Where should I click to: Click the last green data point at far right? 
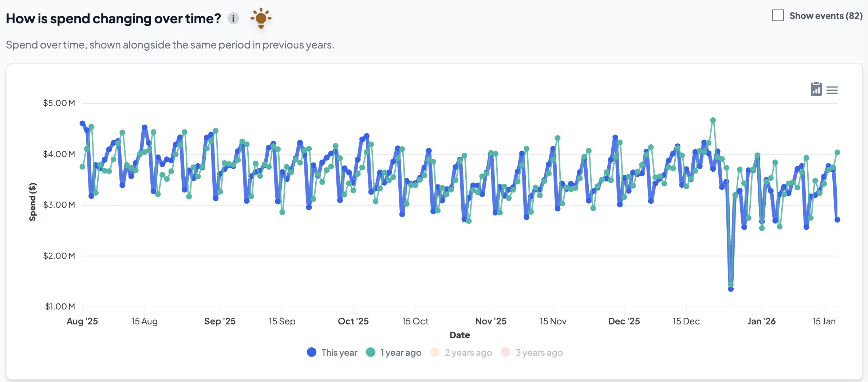[837, 152]
